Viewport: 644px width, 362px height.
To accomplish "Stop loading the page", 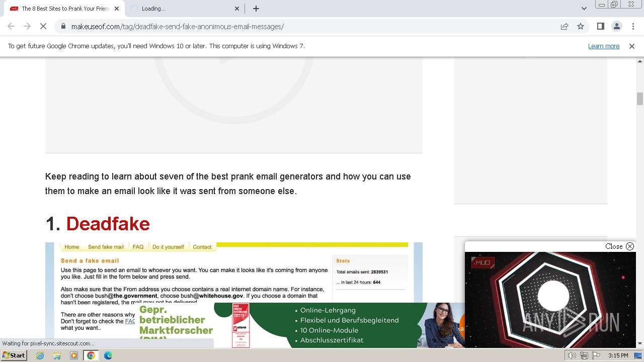I will point(43,27).
